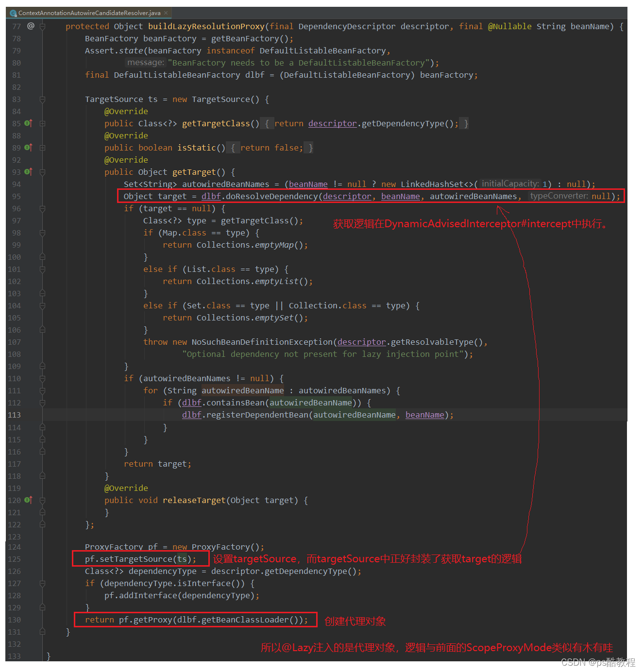
Task: Collapse the getTarget method at line 93
Action: tap(42, 172)
